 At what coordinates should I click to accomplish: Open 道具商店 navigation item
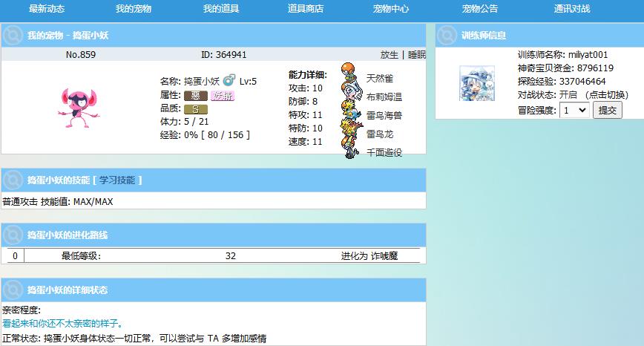point(306,9)
